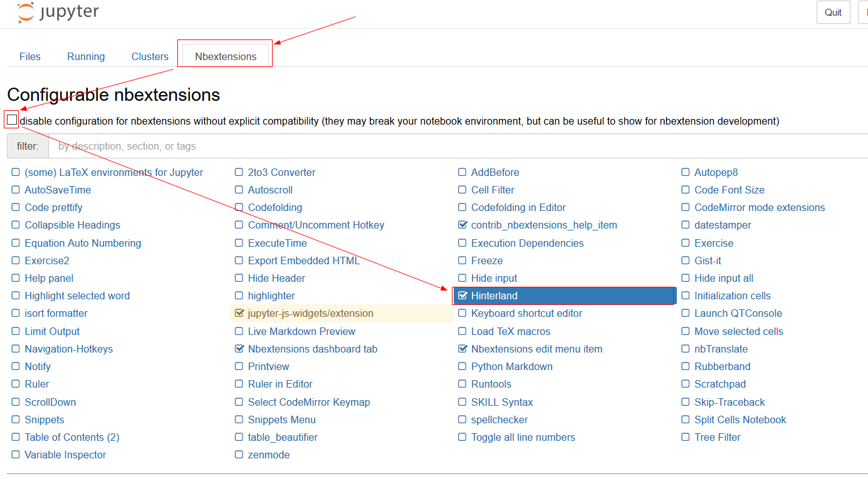Click the AddBefore extension name

click(495, 172)
